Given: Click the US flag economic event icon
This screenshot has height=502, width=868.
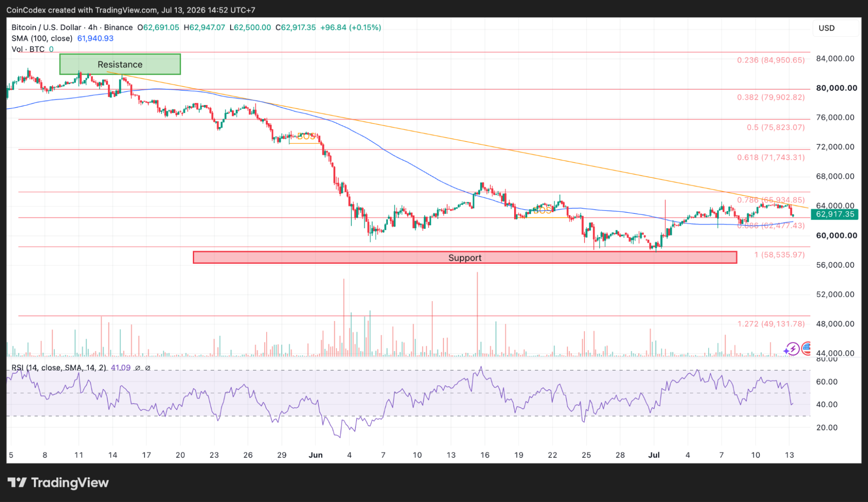Looking at the screenshot, I should [806, 348].
